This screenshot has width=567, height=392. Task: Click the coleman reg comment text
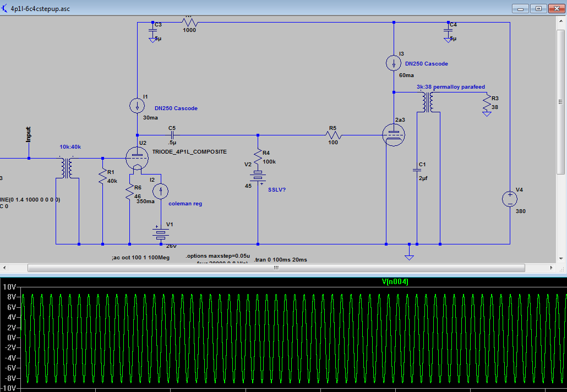point(185,204)
